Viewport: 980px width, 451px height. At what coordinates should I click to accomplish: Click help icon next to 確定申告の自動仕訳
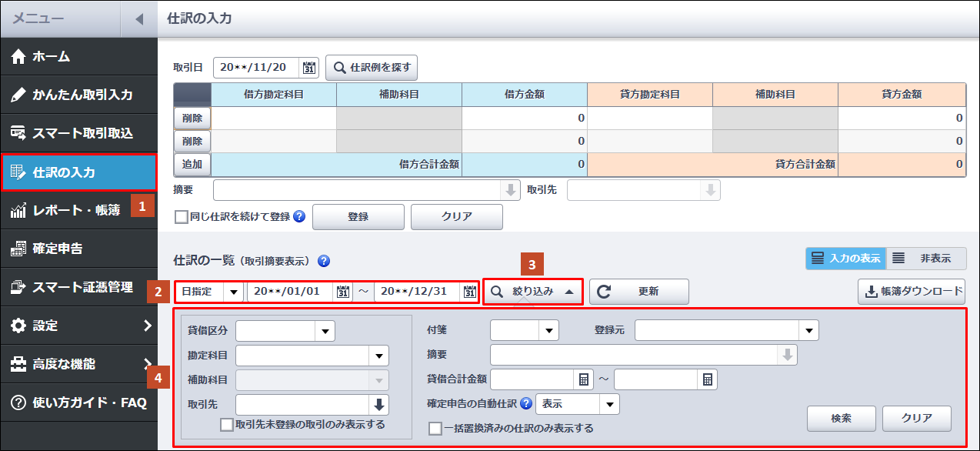click(x=526, y=403)
